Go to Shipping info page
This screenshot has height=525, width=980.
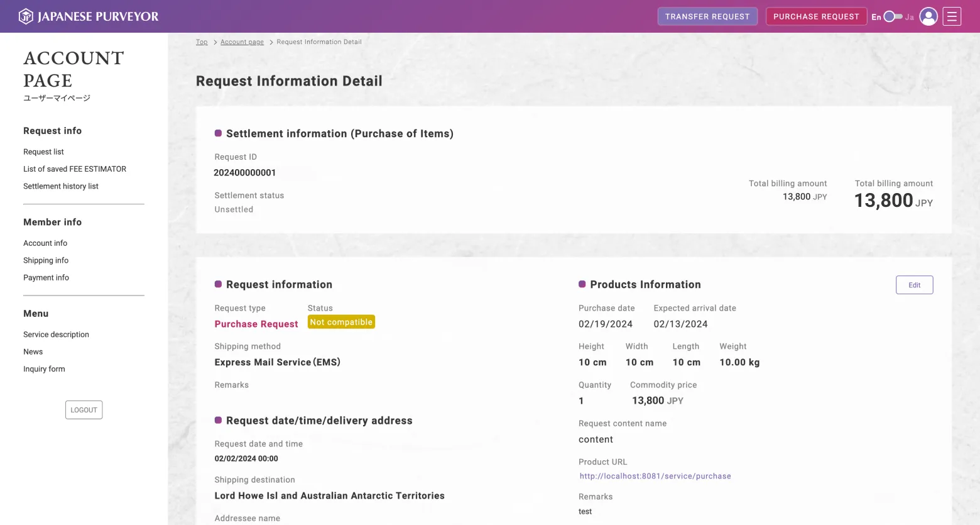pyautogui.click(x=46, y=260)
